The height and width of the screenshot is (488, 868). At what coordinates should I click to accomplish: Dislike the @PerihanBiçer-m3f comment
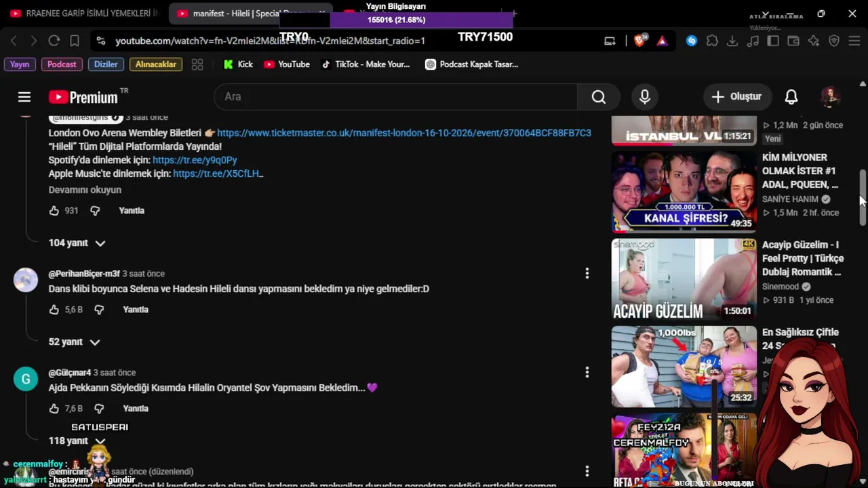pyautogui.click(x=99, y=310)
